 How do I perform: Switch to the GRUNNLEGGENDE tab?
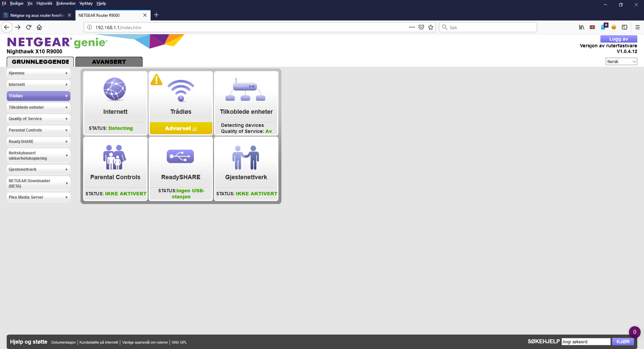[x=40, y=62]
